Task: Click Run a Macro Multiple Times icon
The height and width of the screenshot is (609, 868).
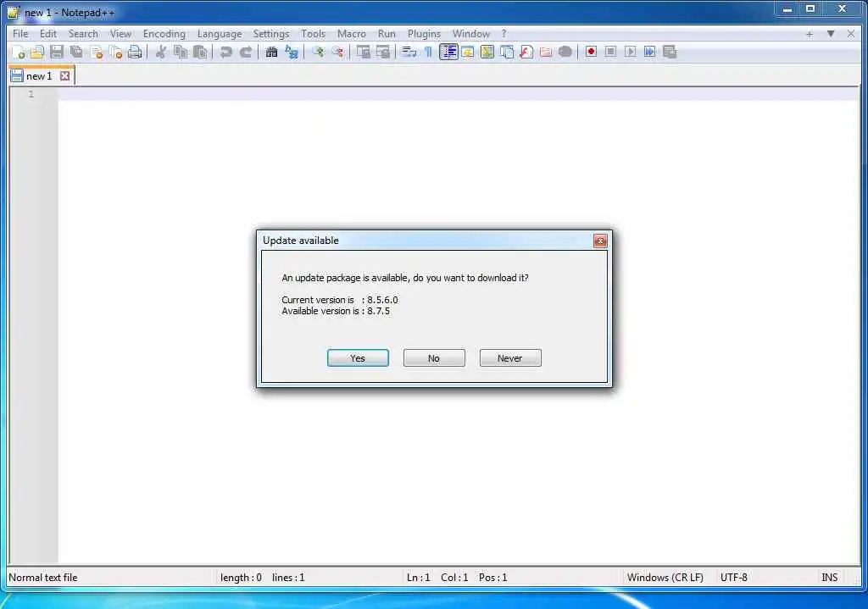Action: [x=649, y=52]
